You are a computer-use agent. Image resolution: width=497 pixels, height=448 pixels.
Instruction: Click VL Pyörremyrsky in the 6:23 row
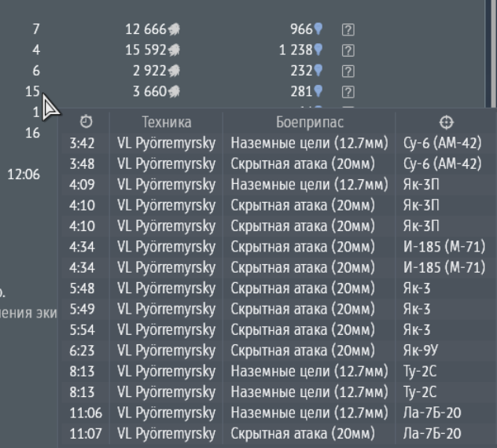click(x=166, y=351)
